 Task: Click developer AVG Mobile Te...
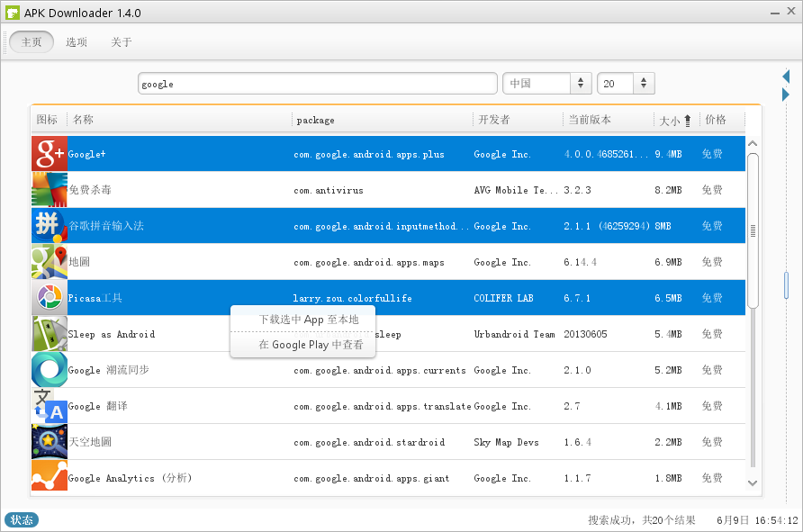pyautogui.click(x=516, y=190)
